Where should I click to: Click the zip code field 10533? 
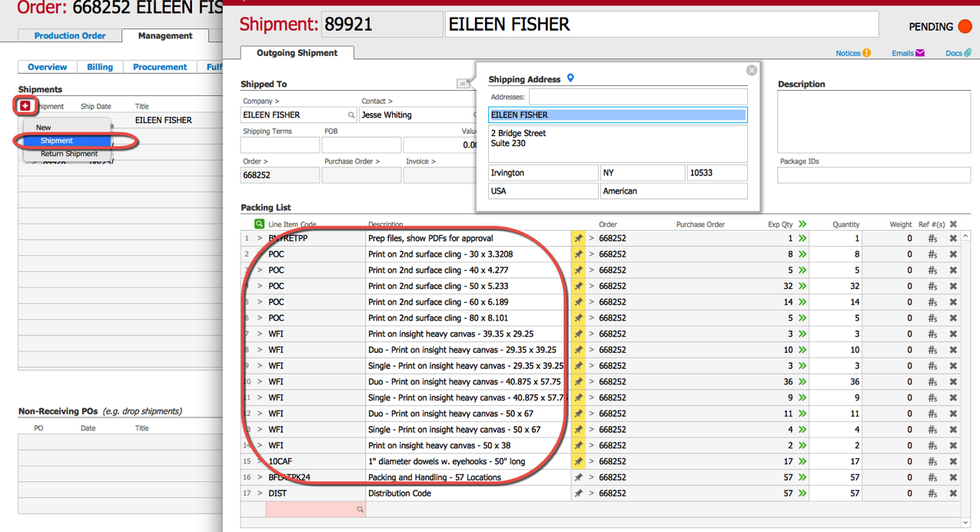(716, 173)
